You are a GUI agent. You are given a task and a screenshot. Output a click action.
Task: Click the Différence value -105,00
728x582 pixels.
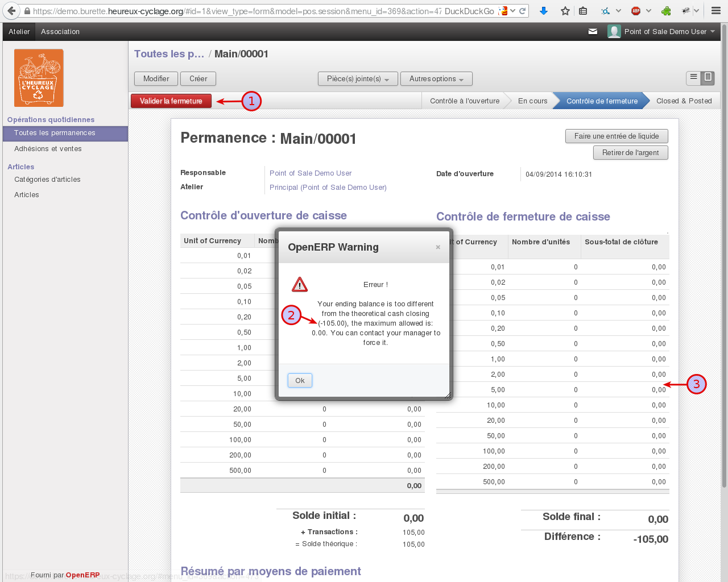point(651,539)
